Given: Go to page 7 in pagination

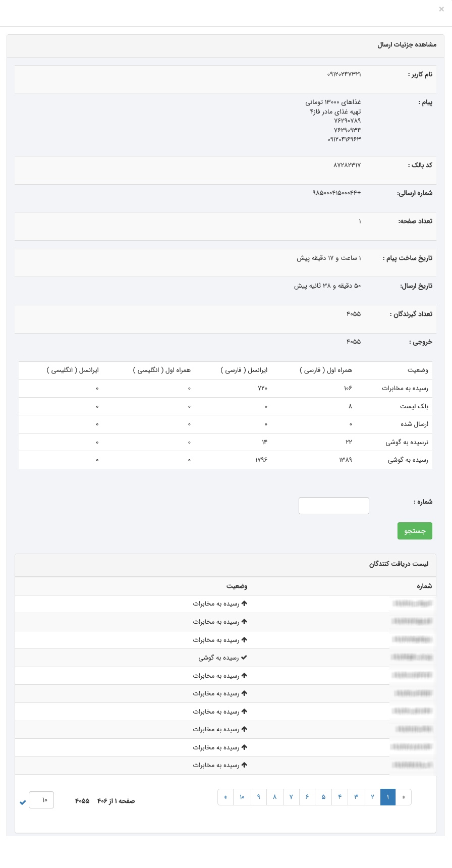Looking at the screenshot, I should pyautogui.click(x=291, y=797).
